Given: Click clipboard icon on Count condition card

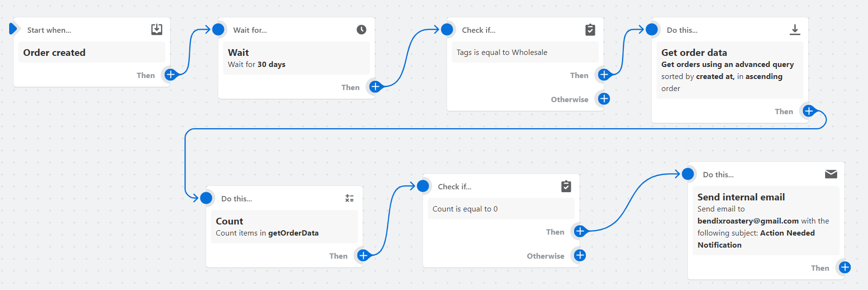Looking at the screenshot, I should (566, 186).
